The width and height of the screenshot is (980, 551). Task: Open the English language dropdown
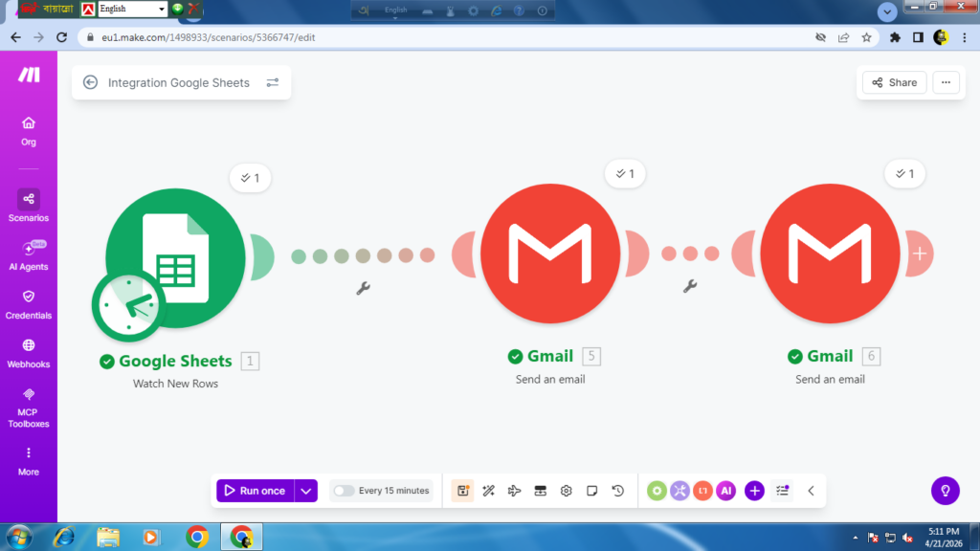pos(132,9)
